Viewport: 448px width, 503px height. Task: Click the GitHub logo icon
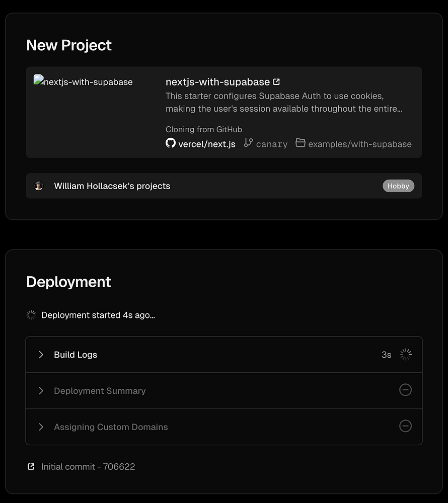tap(171, 143)
